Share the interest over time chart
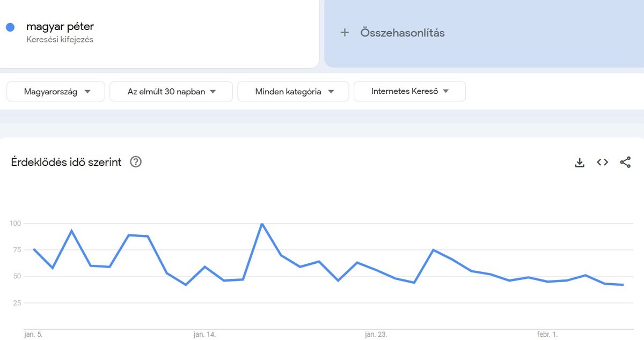644x340 pixels. [x=625, y=162]
